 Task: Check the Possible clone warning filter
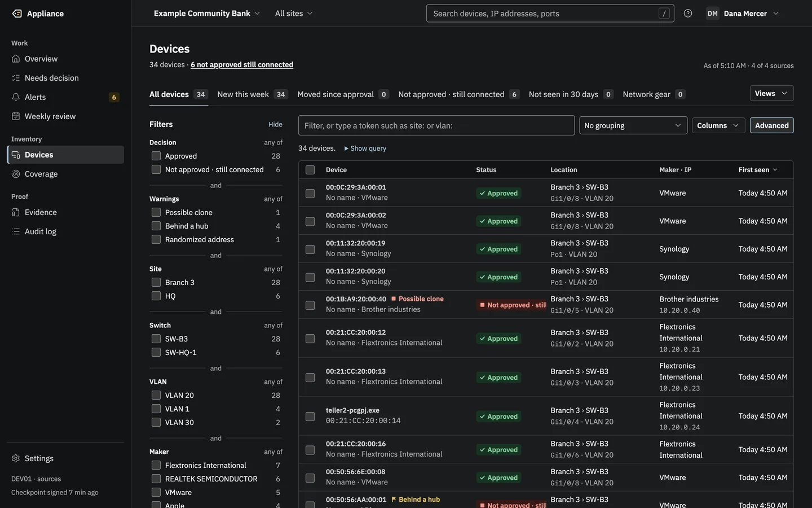156,212
